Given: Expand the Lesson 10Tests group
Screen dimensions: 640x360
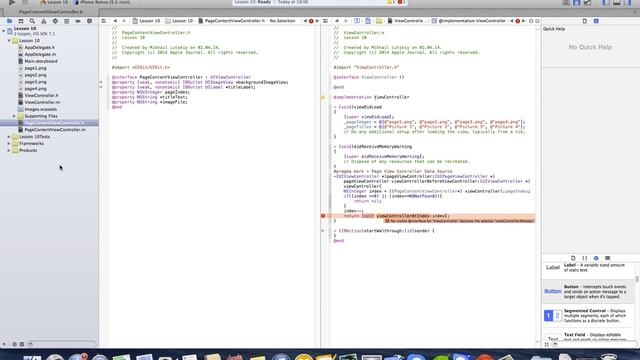Looking at the screenshot, I should 9,137.
